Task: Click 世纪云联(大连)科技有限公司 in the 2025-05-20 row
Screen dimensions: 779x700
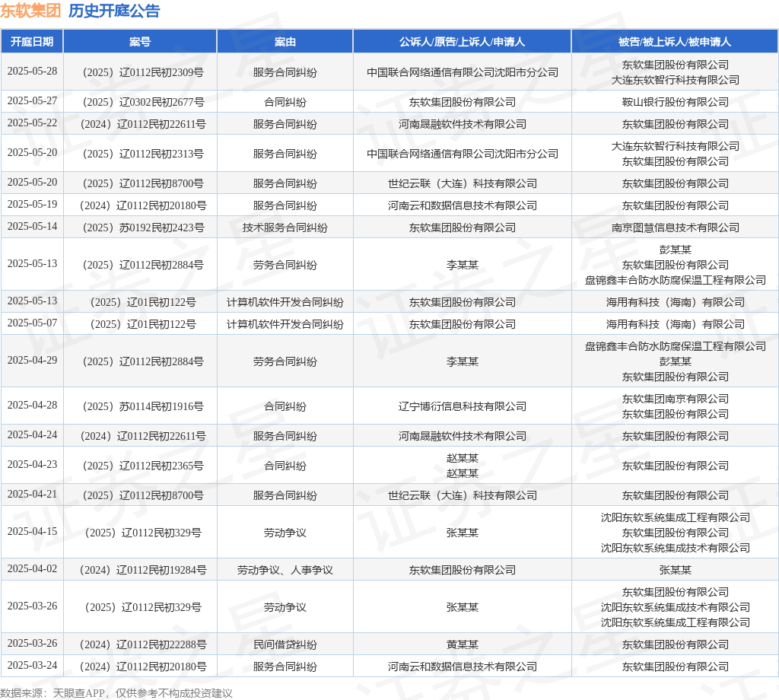Action: (462, 184)
